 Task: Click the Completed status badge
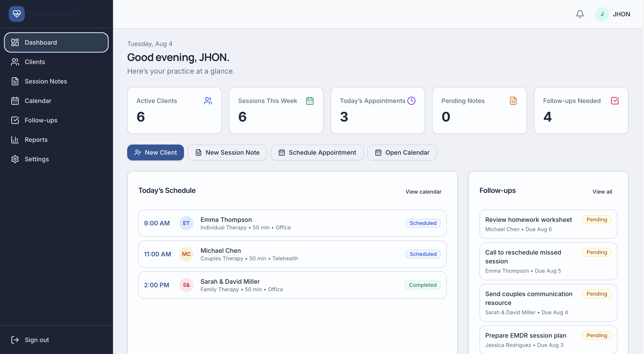click(422, 285)
